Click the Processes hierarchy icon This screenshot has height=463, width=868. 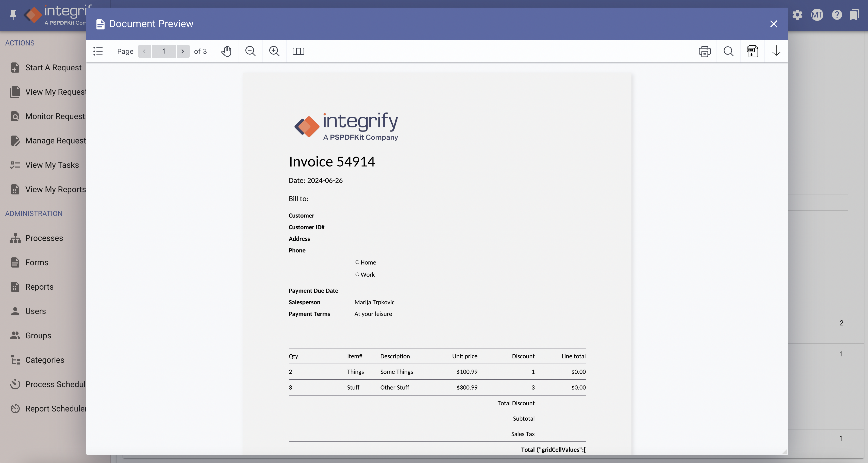pos(15,238)
